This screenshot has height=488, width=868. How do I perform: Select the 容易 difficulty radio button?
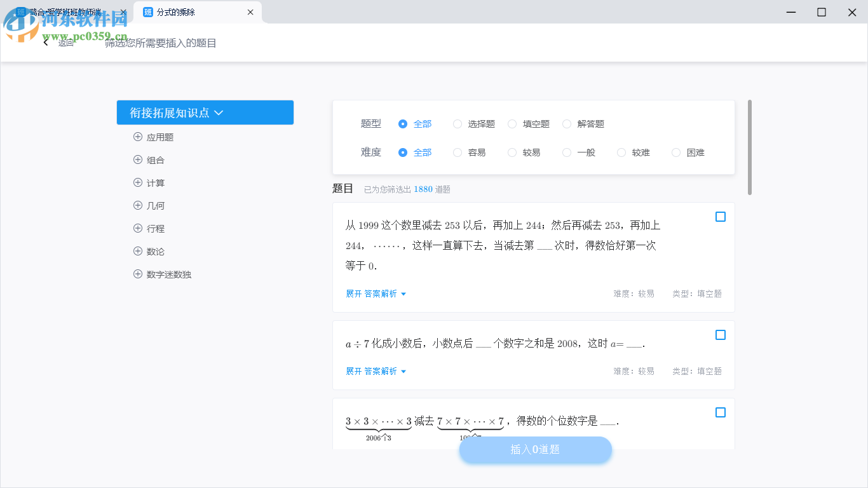tap(458, 152)
